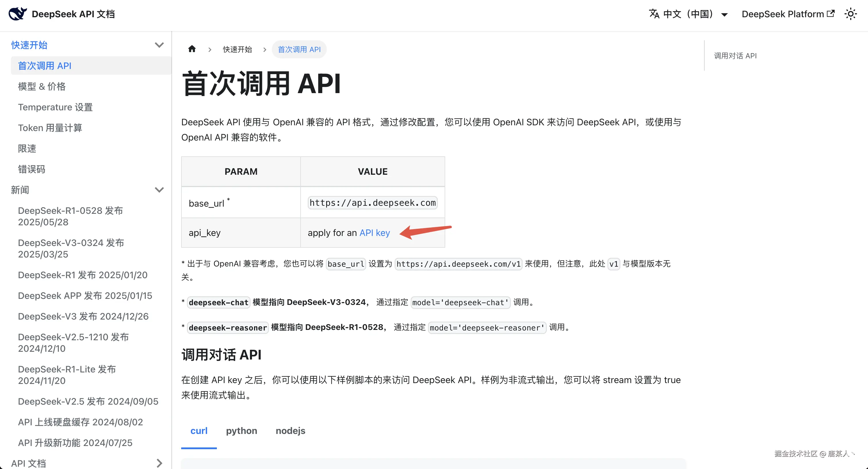Screen dimensions: 868x469
Task: Open the 错误码 sidebar page
Action: pos(31,169)
